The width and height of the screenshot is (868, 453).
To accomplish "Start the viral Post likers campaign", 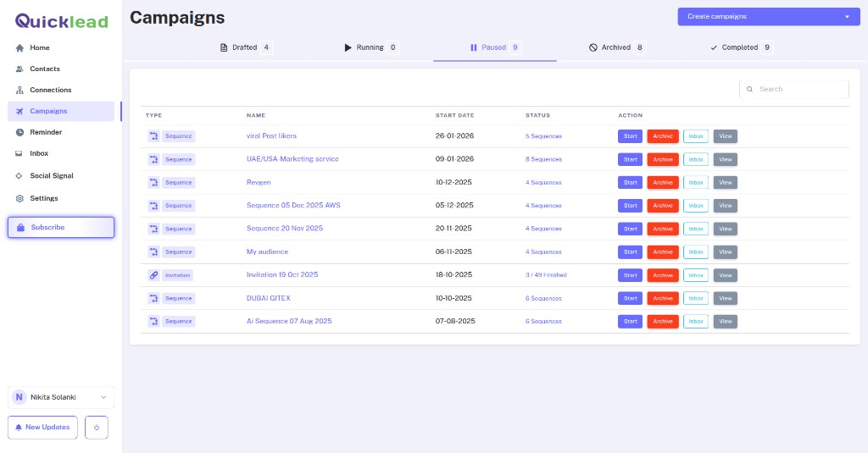I will tap(630, 136).
